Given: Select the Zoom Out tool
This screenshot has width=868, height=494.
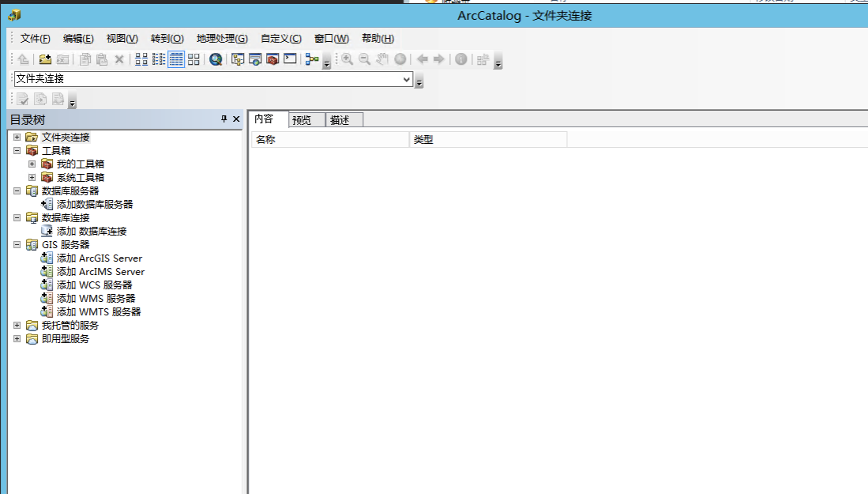Looking at the screenshot, I should tap(364, 59).
